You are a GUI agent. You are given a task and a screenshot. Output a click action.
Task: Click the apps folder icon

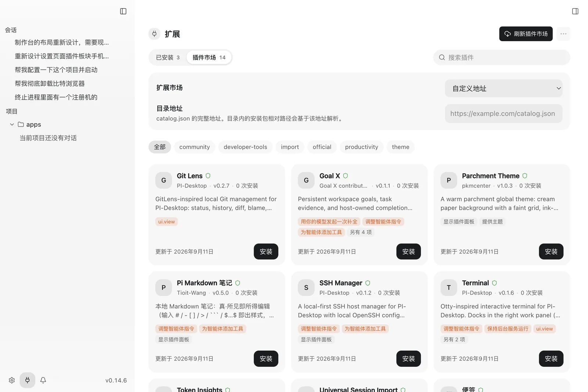click(x=21, y=125)
